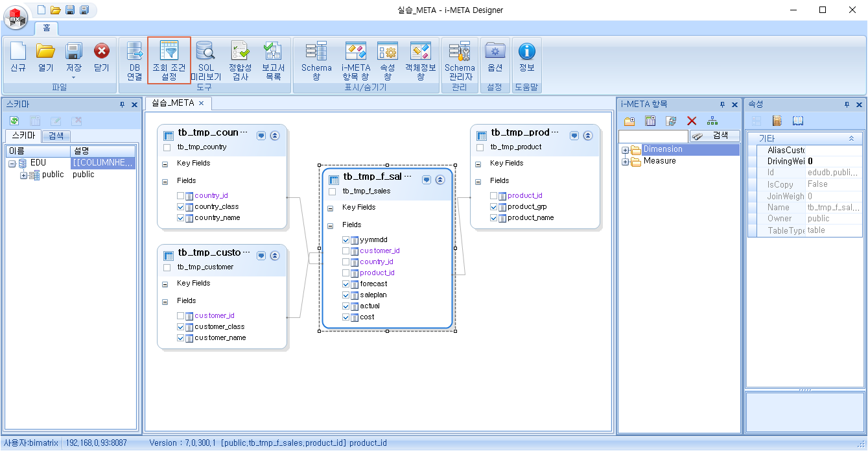Viewport: 868px width, 451px height.
Task: Open the 옵션 settings button
Action: (495, 58)
